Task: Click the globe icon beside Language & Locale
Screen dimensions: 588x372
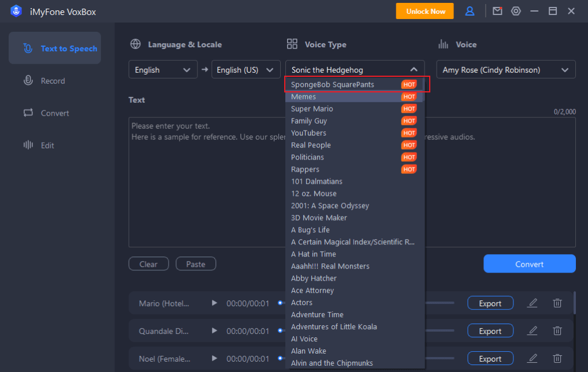Action: (135, 44)
